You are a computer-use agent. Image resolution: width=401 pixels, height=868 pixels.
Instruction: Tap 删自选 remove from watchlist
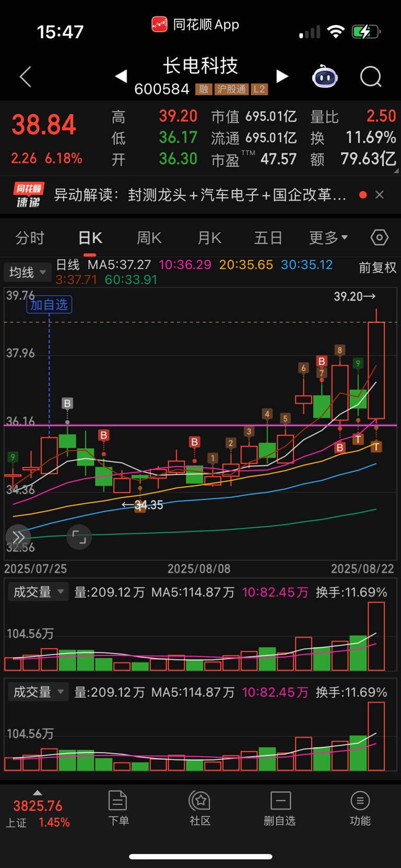(x=280, y=808)
